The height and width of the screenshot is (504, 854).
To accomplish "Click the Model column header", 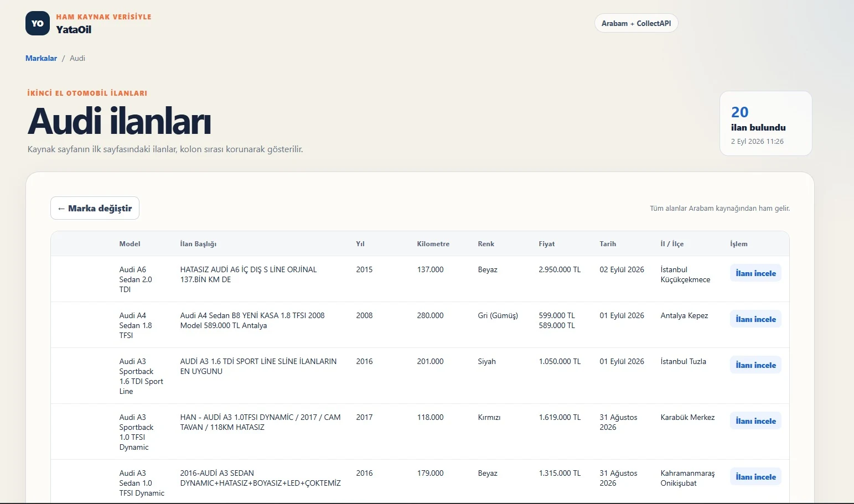I will click(x=130, y=244).
